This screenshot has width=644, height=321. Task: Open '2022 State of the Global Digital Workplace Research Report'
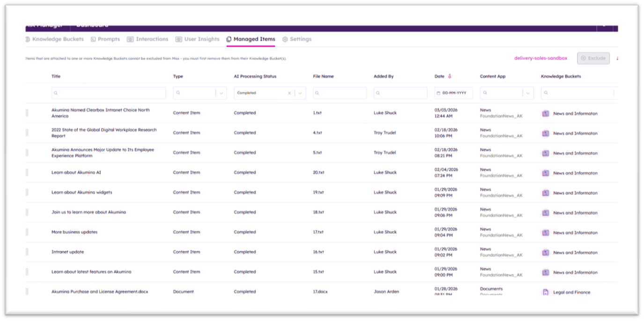pyautogui.click(x=104, y=133)
